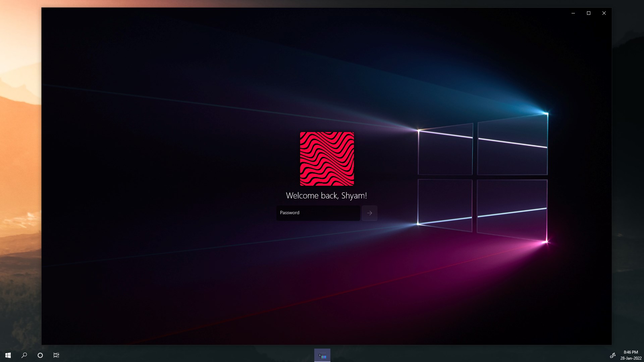Activate the Cortana circle icon

40,355
